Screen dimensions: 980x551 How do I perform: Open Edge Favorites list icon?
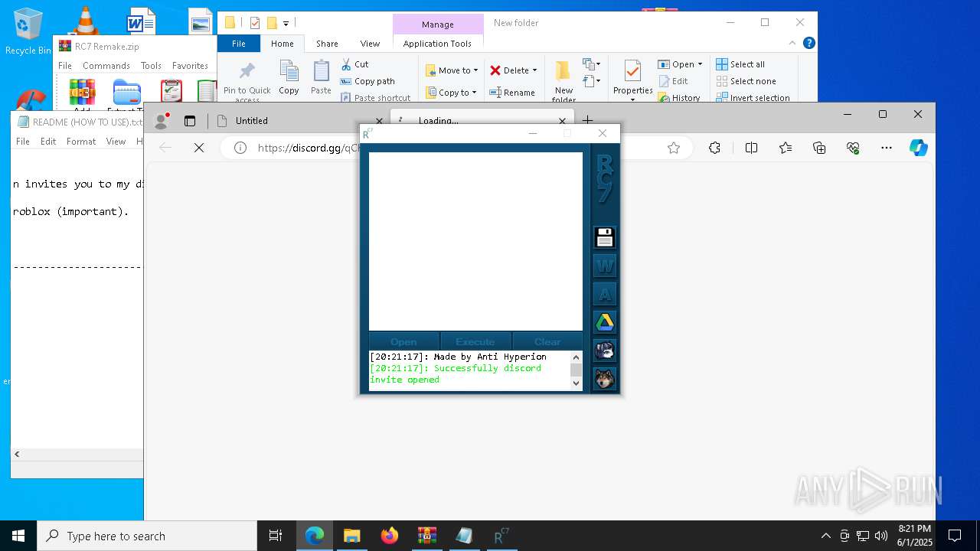pyautogui.click(x=786, y=148)
